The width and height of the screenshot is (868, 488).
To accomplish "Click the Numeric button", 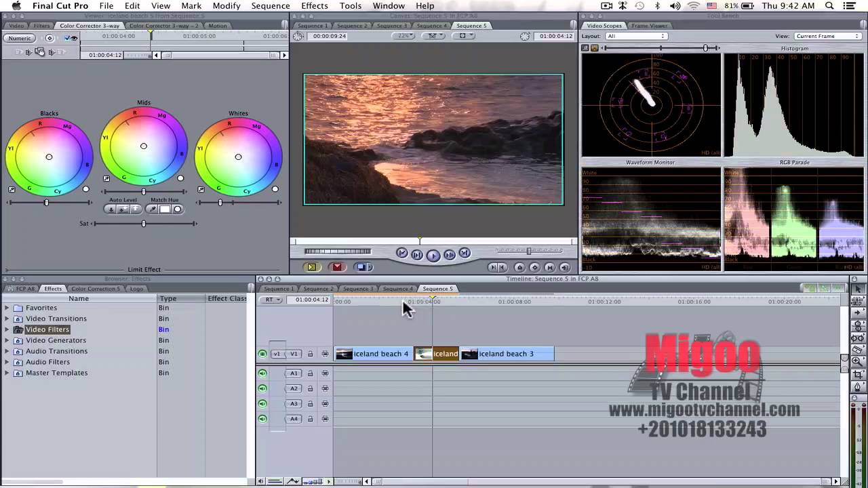I will [x=20, y=38].
